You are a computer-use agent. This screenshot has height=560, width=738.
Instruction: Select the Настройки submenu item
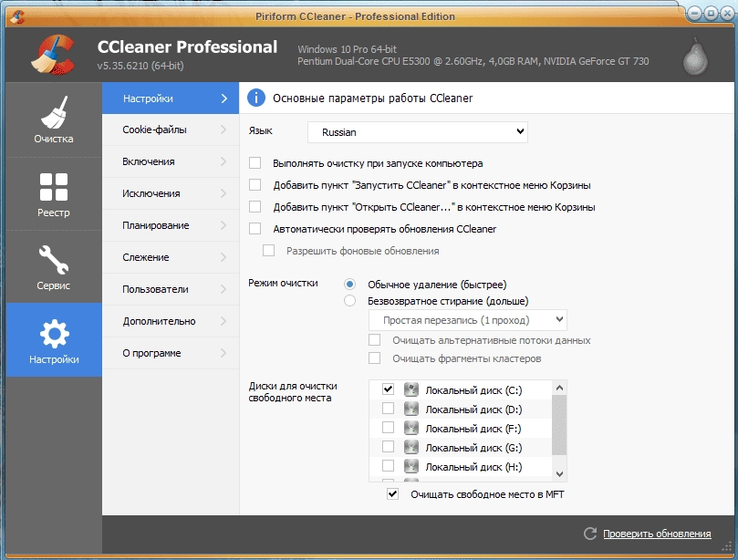tap(171, 99)
